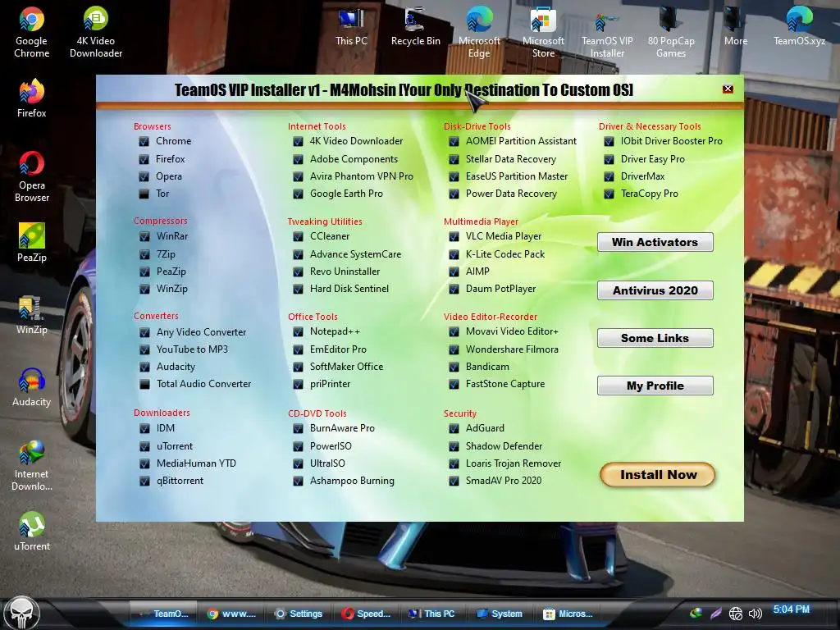Screen dimensions: 840x630
Task: Select the Internet Download Manager desktop icon
Action: [32, 465]
